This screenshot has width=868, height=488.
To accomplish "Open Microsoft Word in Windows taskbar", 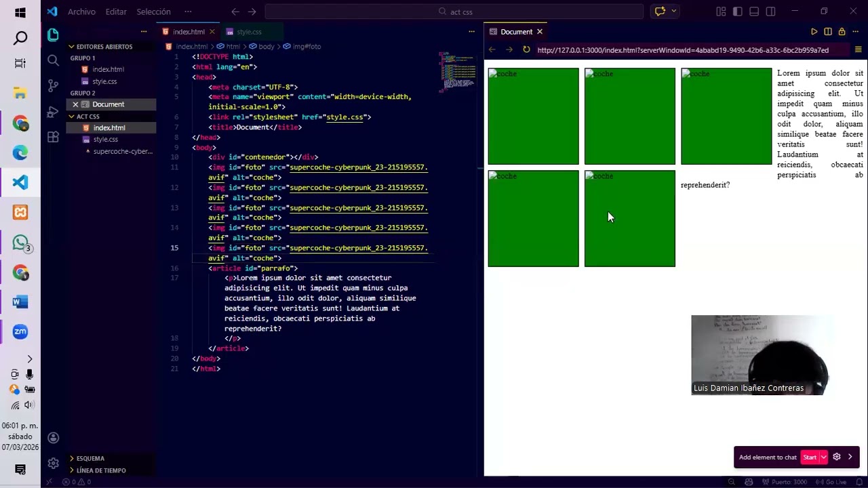I will [20, 302].
